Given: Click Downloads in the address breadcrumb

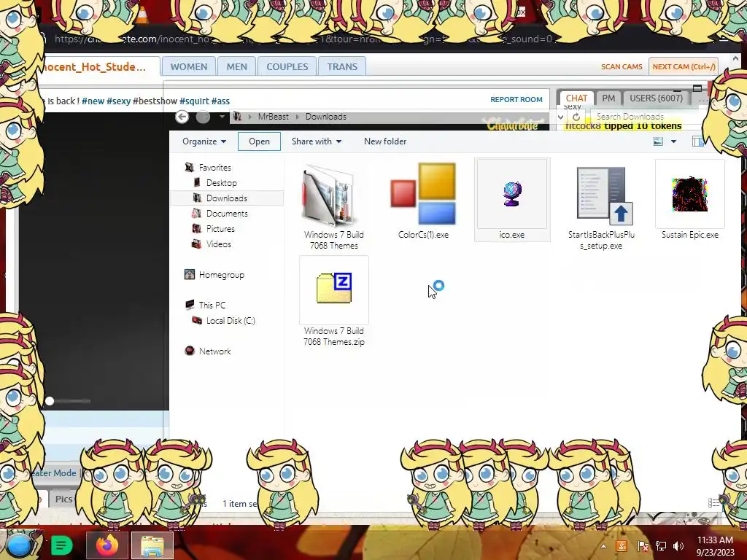Looking at the screenshot, I should point(326,117).
